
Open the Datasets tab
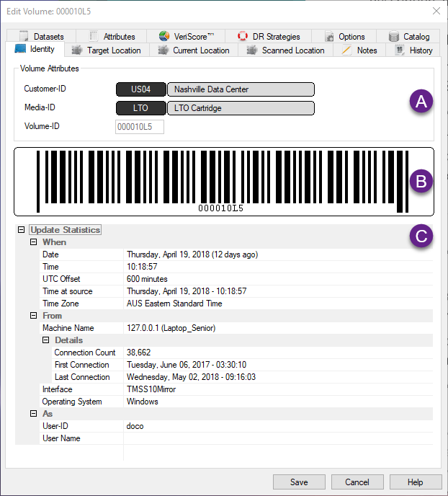pos(41,36)
